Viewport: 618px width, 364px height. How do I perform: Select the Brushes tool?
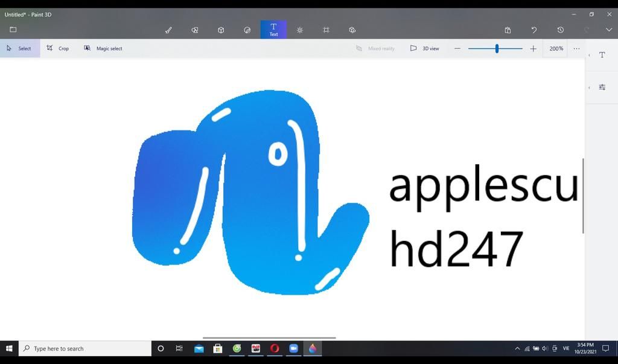169,30
